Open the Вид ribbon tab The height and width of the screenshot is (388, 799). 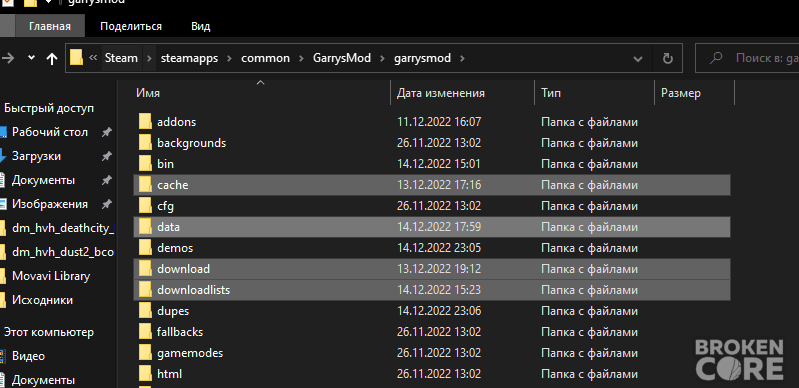pos(200,27)
